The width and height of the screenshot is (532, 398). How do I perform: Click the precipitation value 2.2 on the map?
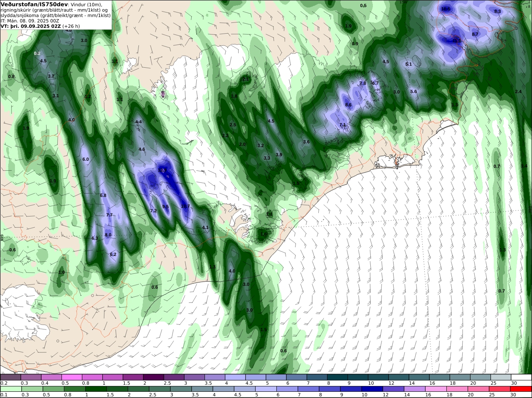225,135
